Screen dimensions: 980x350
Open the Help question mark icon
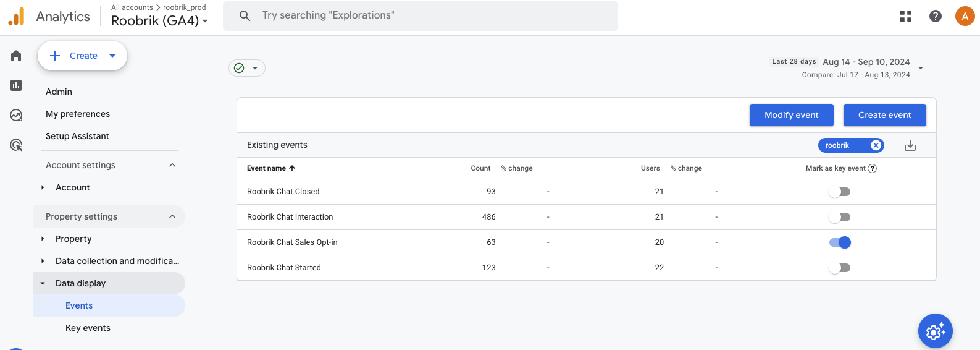936,16
